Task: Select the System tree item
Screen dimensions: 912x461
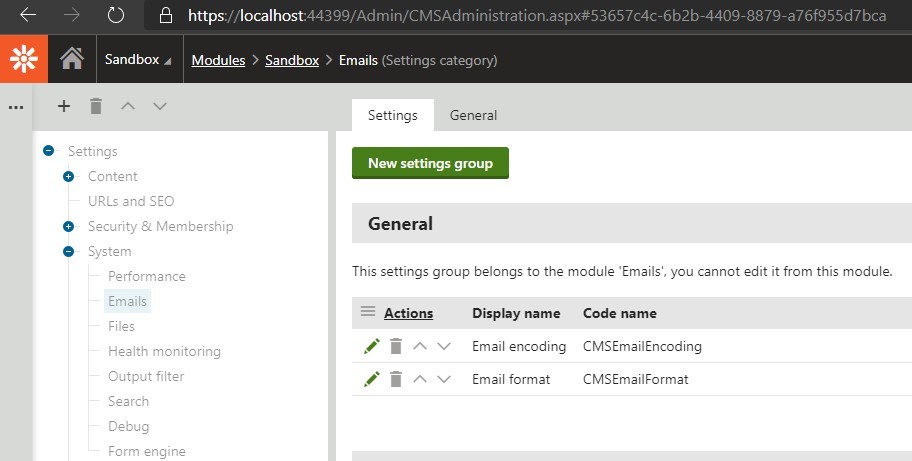Action: tap(109, 251)
